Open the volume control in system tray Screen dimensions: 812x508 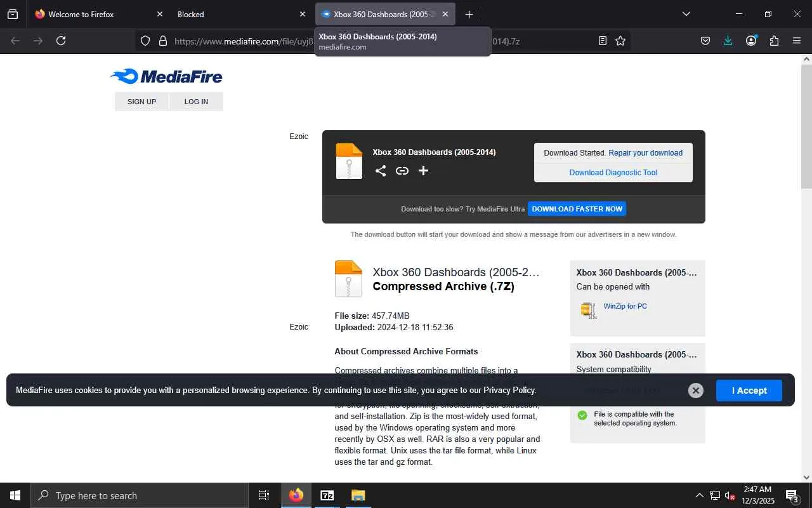(730, 495)
